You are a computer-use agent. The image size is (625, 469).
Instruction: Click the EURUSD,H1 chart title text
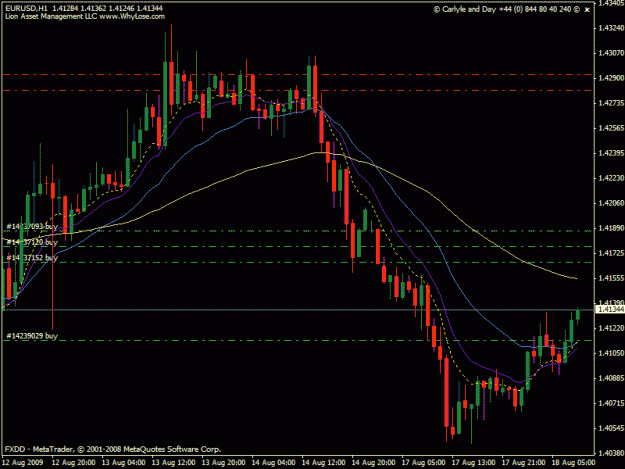[x=28, y=8]
